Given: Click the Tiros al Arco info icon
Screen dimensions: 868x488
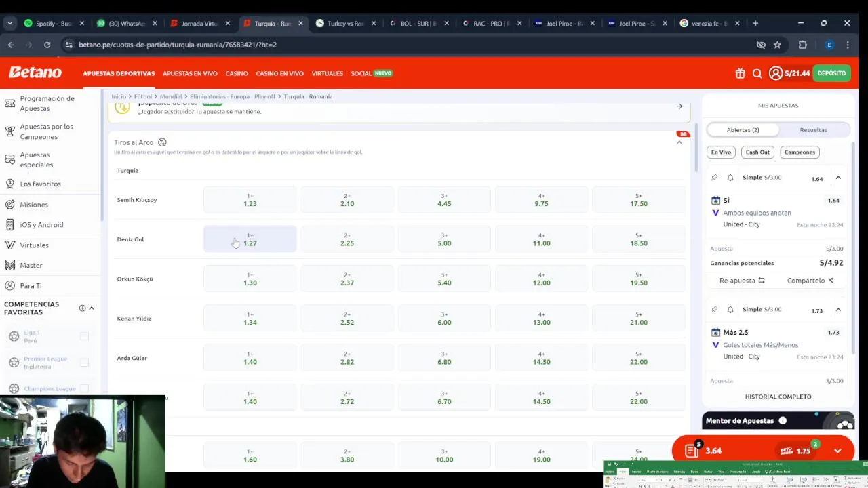Looking at the screenshot, I should [162, 142].
